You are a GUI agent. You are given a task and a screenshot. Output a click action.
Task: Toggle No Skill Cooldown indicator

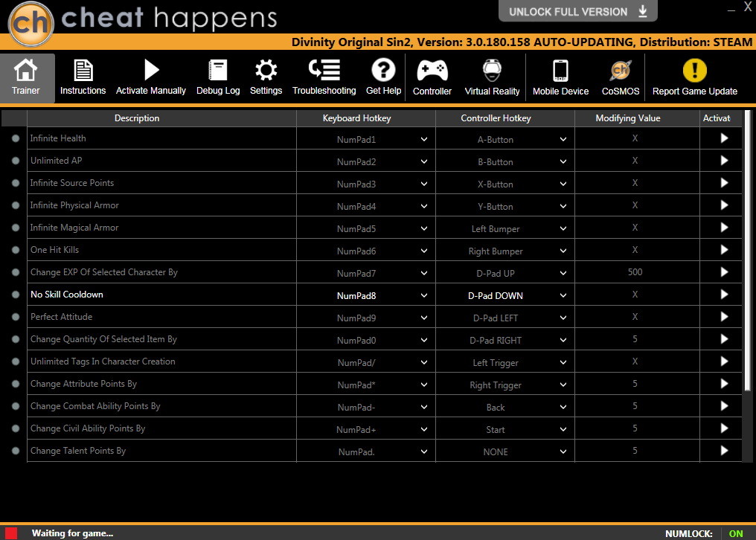click(x=16, y=295)
